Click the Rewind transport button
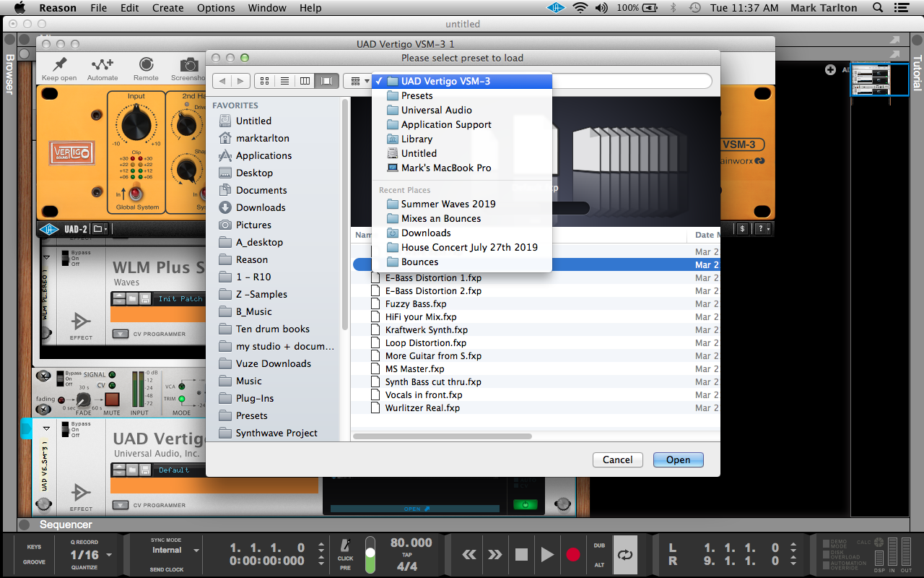The image size is (924, 578). tap(469, 554)
